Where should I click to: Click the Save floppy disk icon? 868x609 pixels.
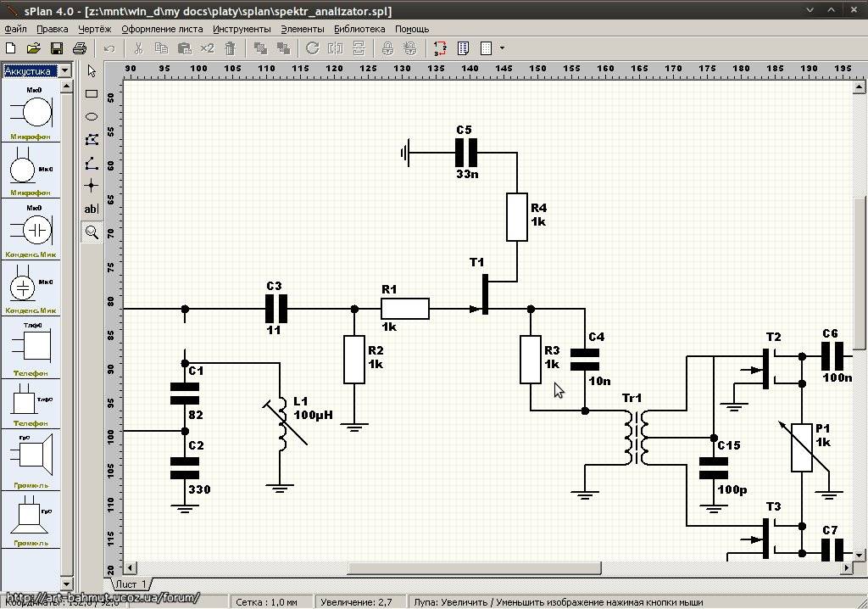(x=57, y=48)
